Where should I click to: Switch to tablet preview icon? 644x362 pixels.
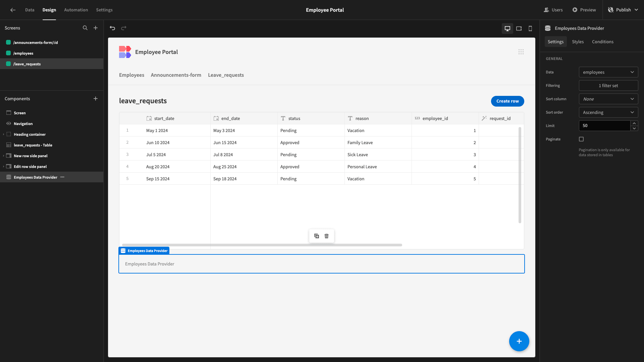click(519, 28)
